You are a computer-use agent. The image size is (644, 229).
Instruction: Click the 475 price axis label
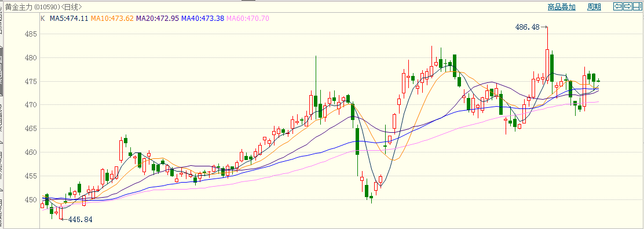click(31, 81)
